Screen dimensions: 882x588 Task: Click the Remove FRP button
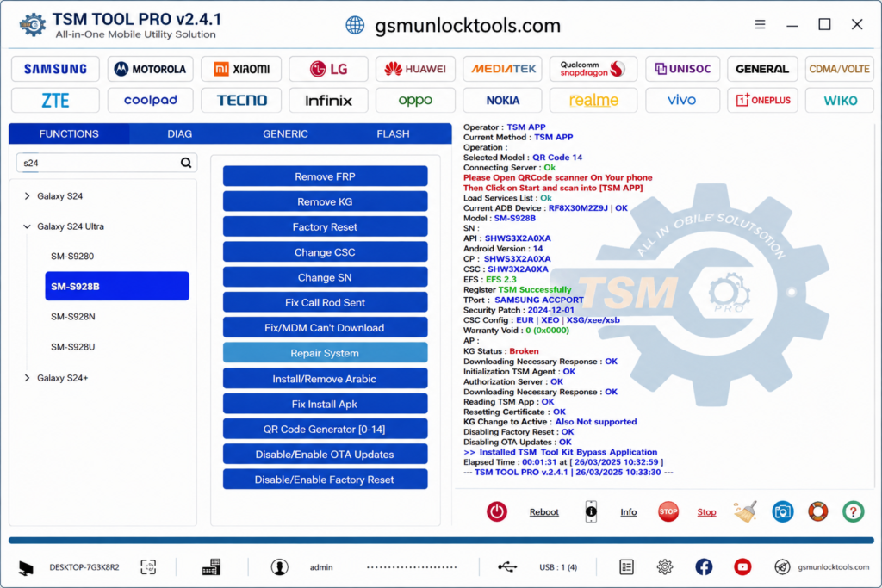325,176
